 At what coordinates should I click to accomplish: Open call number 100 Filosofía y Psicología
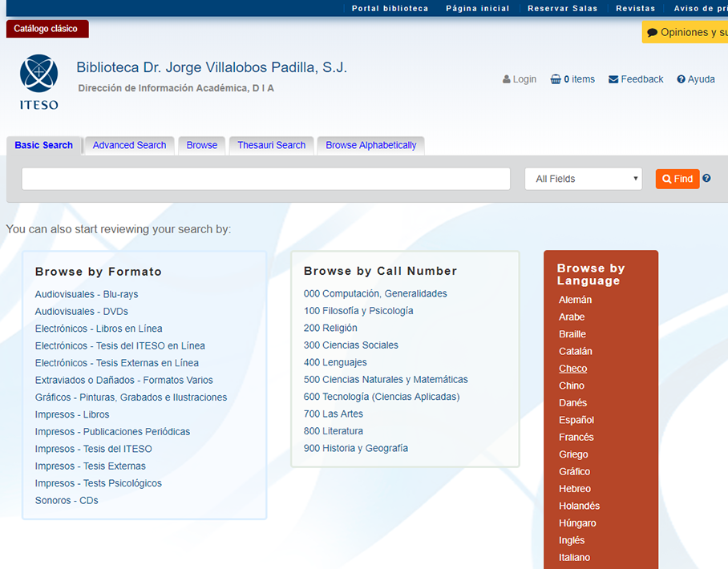(358, 311)
